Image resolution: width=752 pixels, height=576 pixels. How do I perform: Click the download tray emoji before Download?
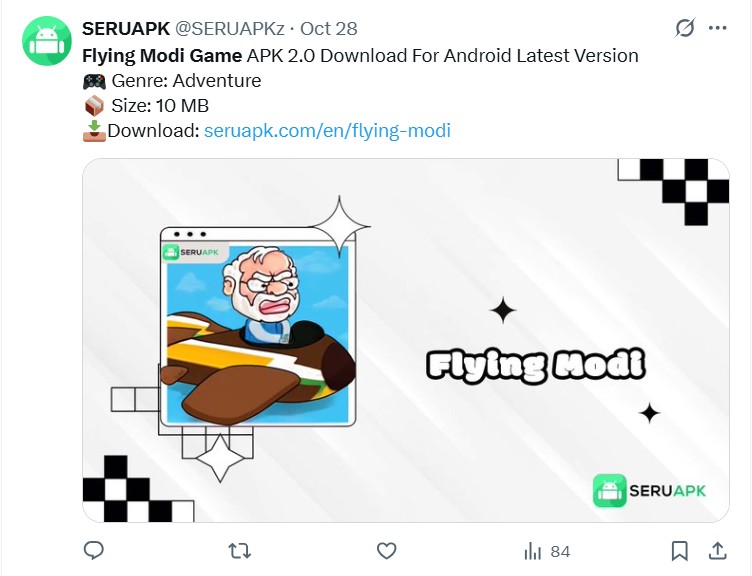point(93,131)
